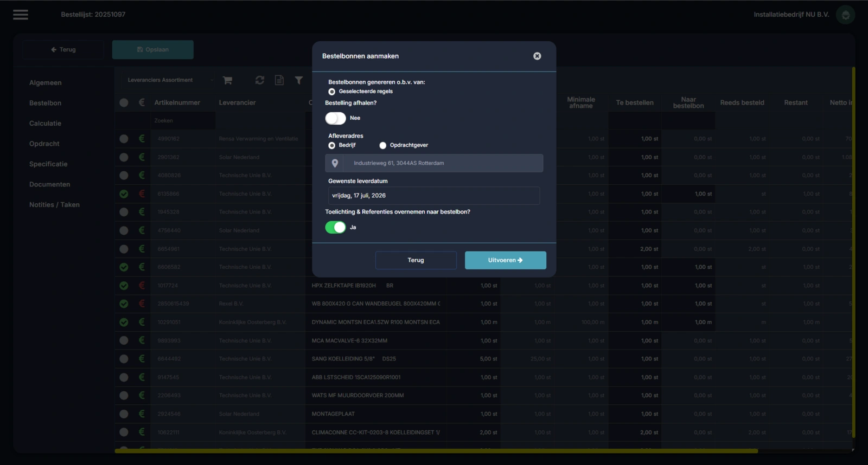Sort by the Artikelnummer column header
This screenshot has width=868, height=465.
click(177, 102)
